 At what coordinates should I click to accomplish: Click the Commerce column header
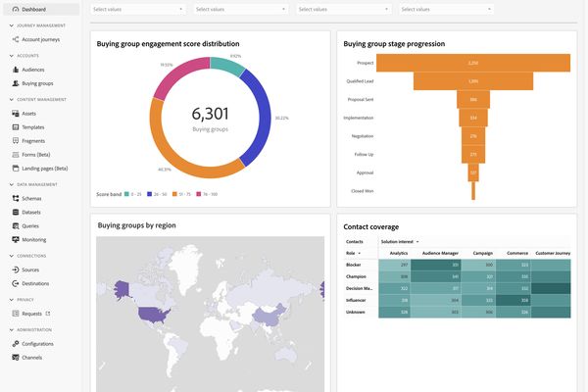(x=517, y=253)
